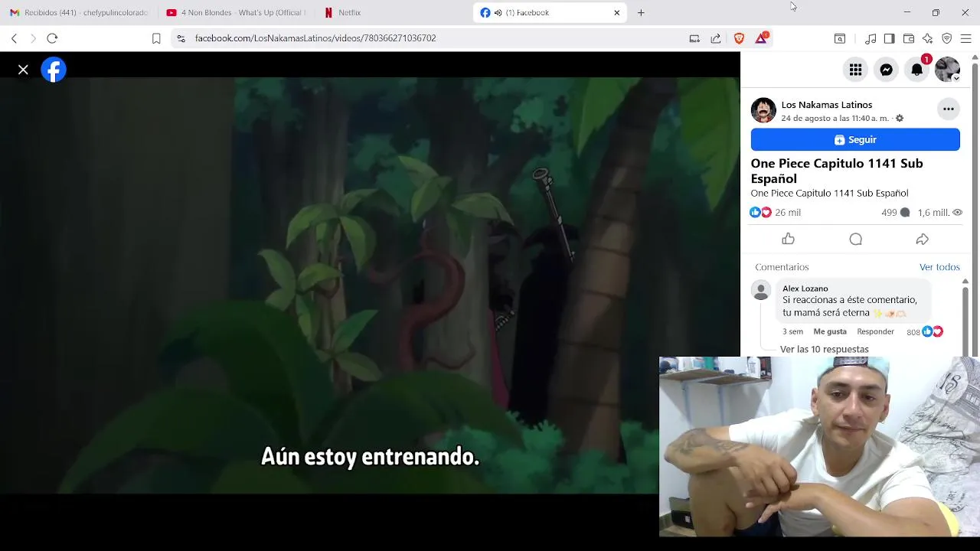Open the comment bubble icon
The height and width of the screenshot is (551, 980).
[855, 239]
